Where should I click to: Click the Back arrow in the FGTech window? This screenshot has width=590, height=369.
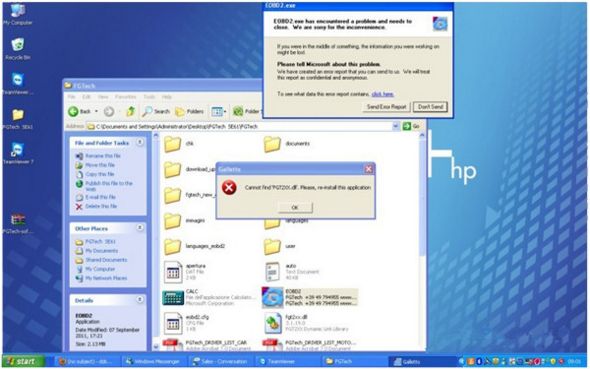coord(79,111)
